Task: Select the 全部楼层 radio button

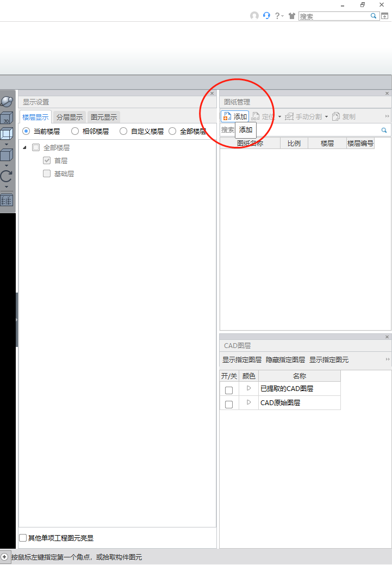Action: pyautogui.click(x=172, y=131)
